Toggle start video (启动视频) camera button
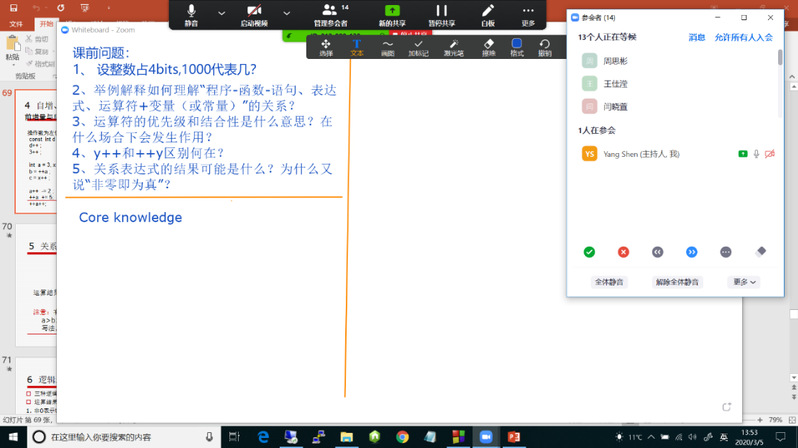This screenshot has width=798, height=448. point(254,13)
